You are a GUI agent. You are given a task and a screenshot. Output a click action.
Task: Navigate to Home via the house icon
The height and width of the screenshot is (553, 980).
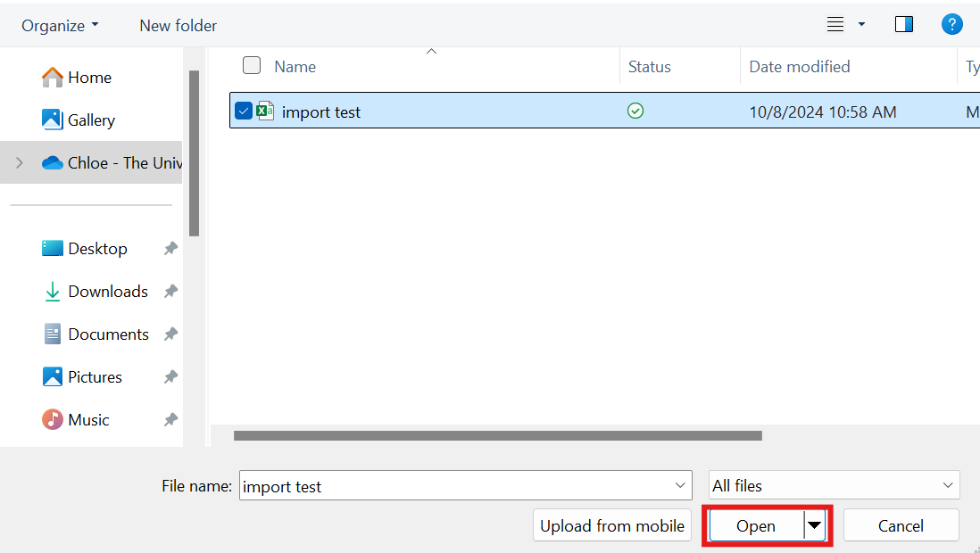(53, 78)
